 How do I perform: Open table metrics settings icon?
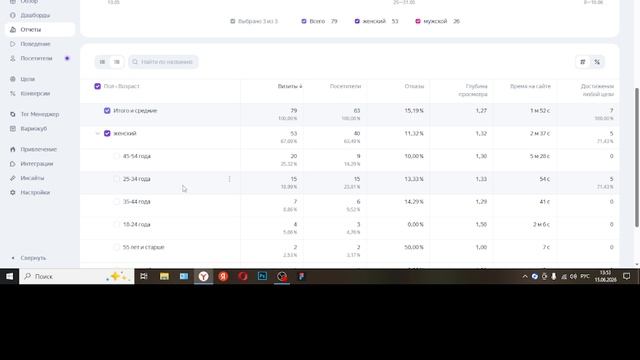click(x=583, y=62)
